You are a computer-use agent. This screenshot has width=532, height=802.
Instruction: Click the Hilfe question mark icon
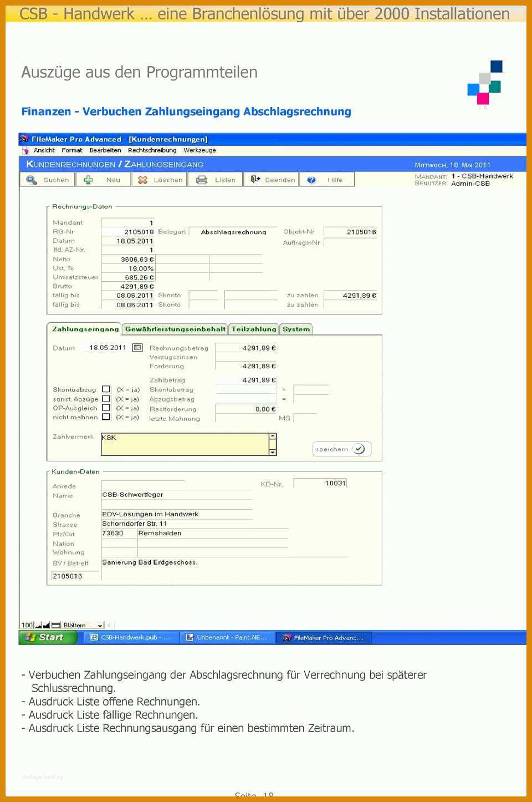click(x=311, y=180)
